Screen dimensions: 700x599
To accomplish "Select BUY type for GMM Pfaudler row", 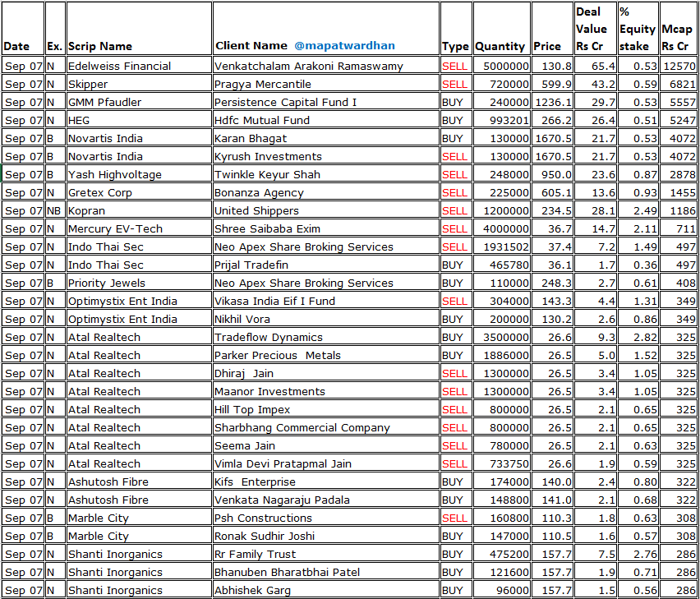I will coord(456,102).
